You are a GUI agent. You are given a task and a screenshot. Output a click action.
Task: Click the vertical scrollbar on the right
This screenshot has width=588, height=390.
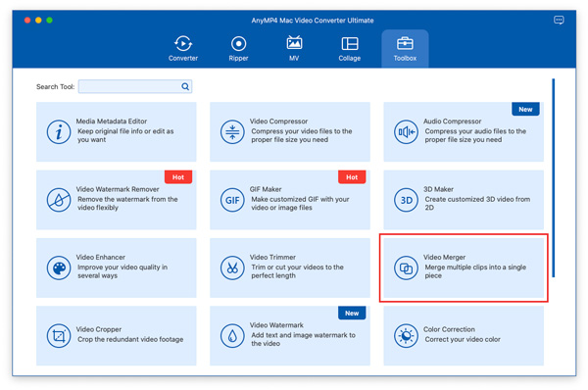tap(553, 178)
